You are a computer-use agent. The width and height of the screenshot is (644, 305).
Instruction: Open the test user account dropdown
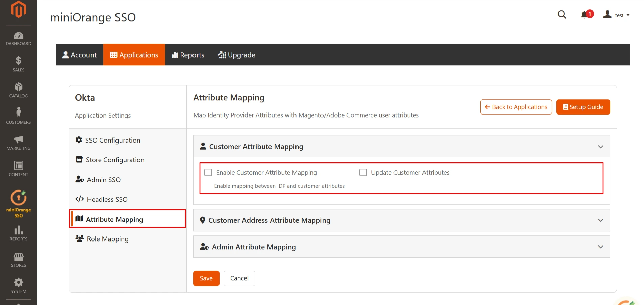(617, 15)
